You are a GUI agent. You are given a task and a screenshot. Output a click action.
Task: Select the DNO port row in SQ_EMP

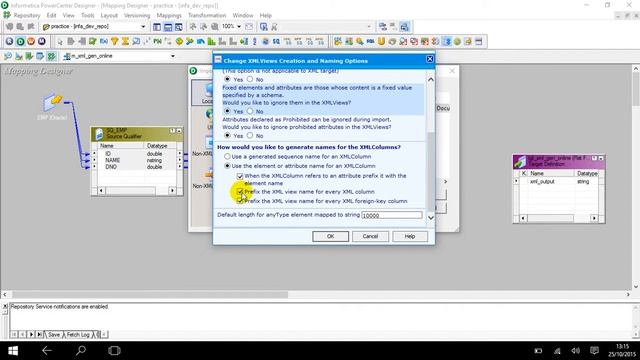[x=137, y=167]
